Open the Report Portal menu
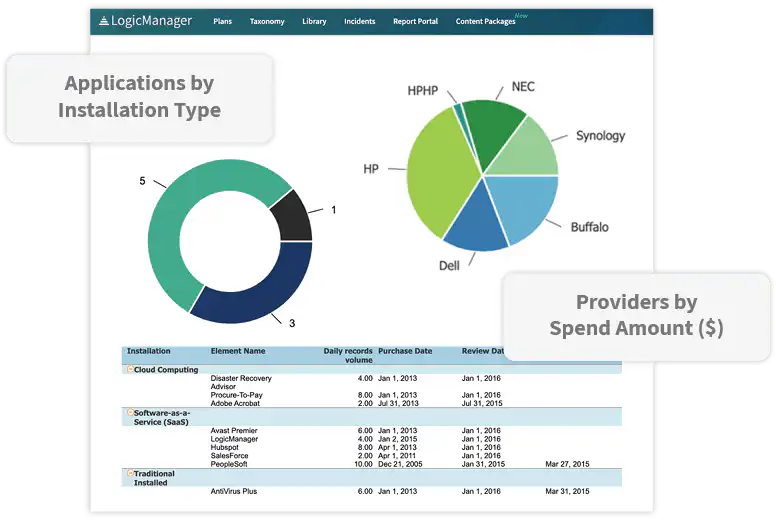 pyautogui.click(x=416, y=21)
